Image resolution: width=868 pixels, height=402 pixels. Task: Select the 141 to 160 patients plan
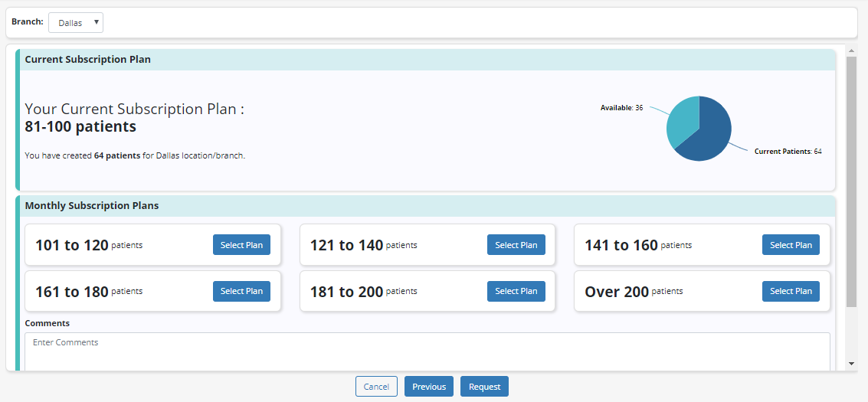click(x=791, y=245)
